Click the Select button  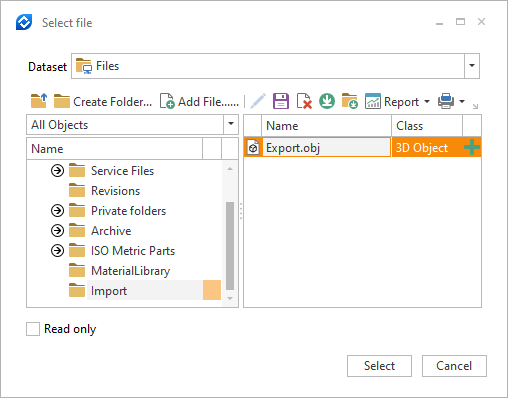coord(379,366)
